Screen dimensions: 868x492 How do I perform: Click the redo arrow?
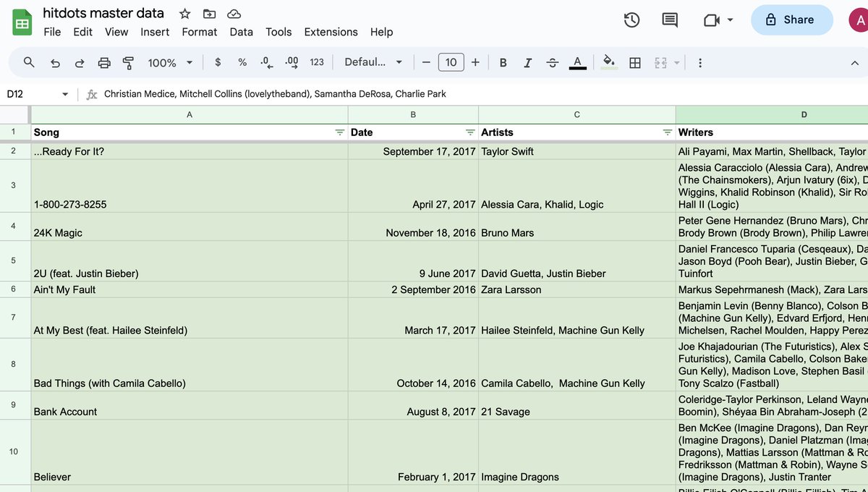tap(80, 63)
